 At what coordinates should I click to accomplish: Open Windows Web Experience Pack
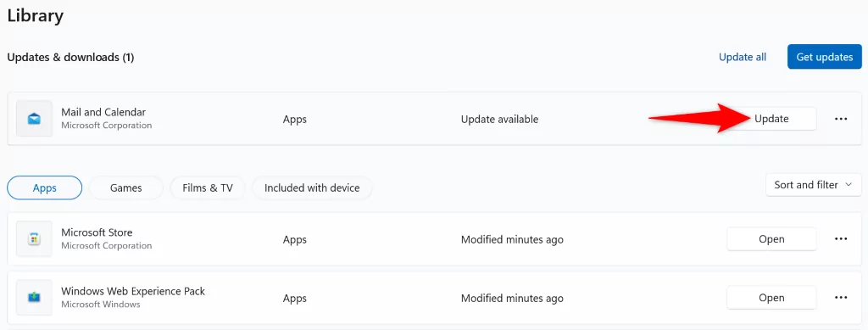point(771,297)
